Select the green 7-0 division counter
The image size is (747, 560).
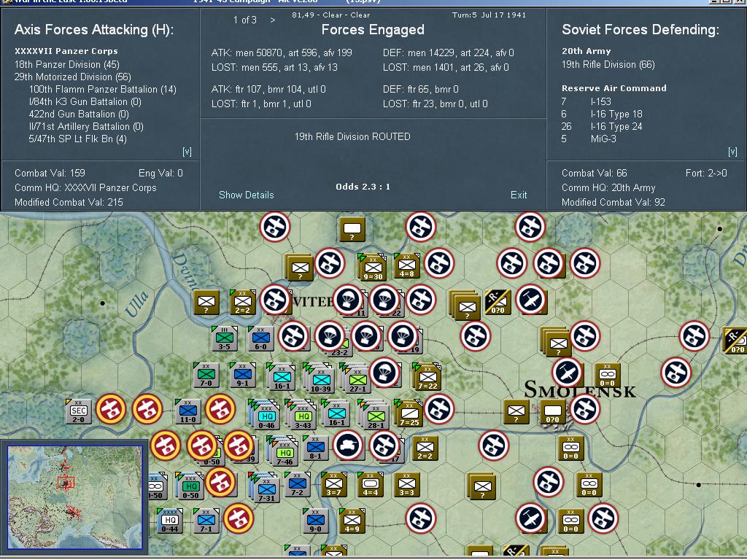click(206, 375)
